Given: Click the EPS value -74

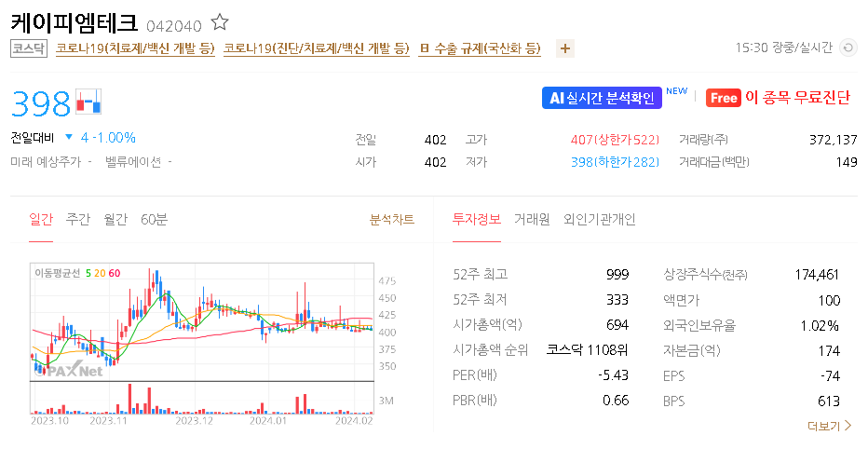Looking at the screenshot, I should tap(831, 376).
